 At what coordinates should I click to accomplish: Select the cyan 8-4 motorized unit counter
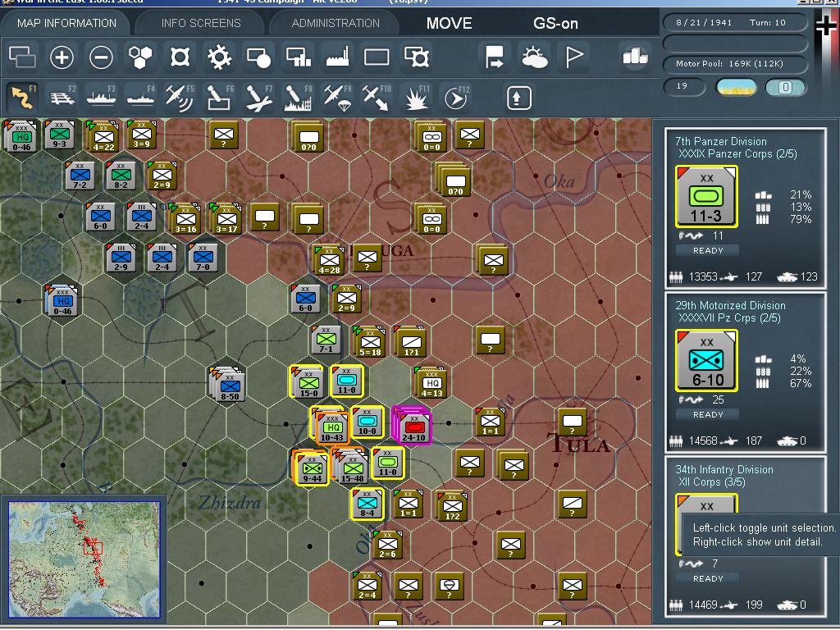pos(367,504)
